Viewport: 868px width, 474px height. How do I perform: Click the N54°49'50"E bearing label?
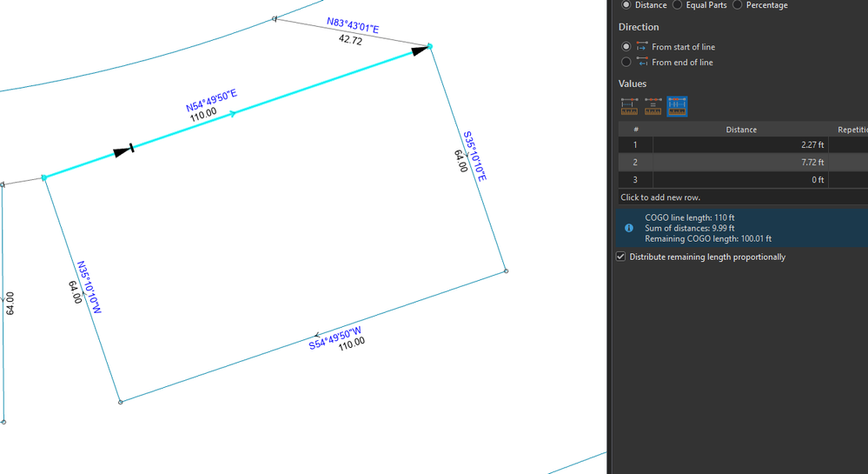coord(211,100)
